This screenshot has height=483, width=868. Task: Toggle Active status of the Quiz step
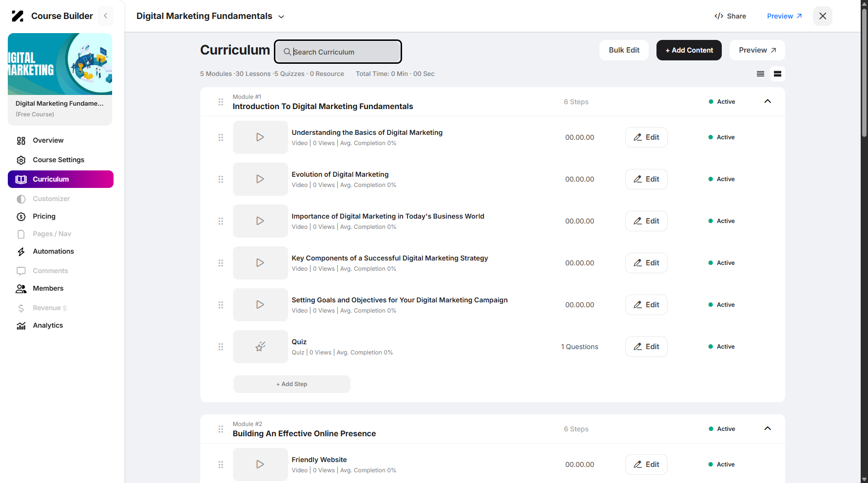(722, 347)
